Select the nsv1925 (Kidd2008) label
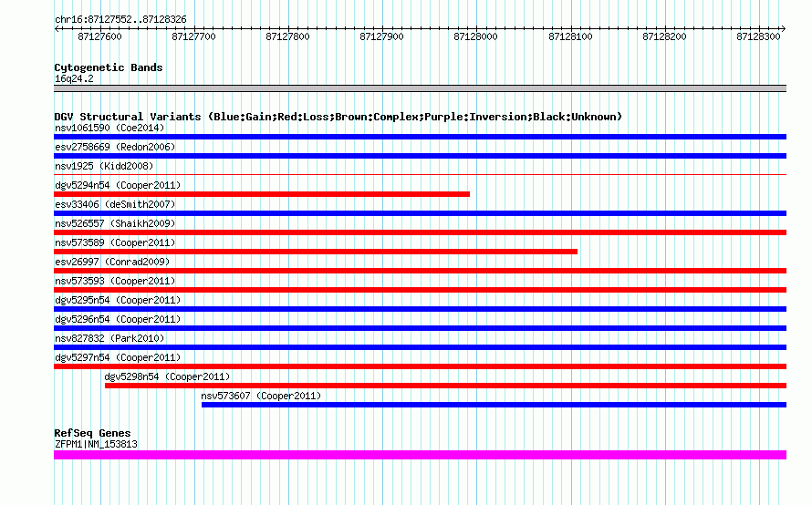 (104, 166)
